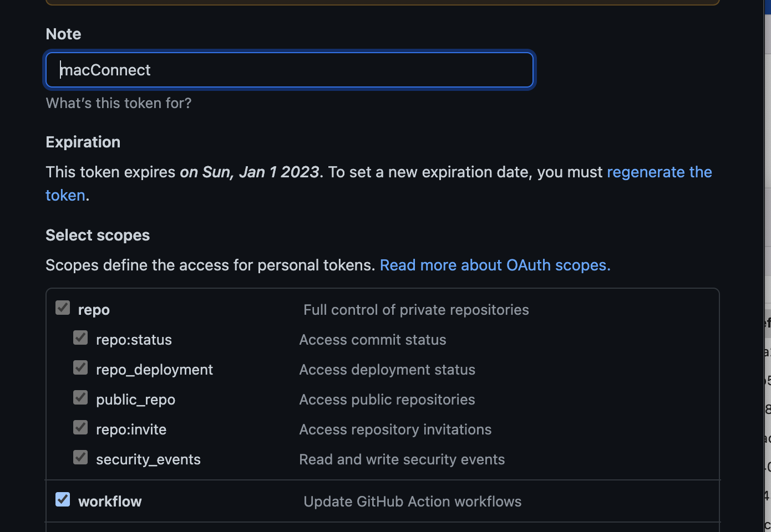Screen dimensions: 771x532
Task: Toggle the top-level repo scope checkbox
Action: point(63,308)
